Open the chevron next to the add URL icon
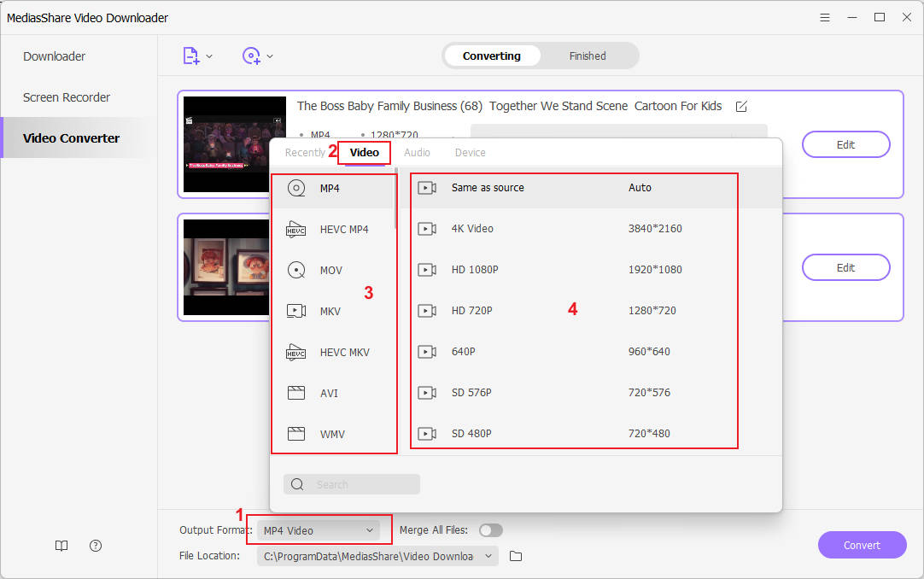Image resolution: width=924 pixels, height=579 pixels. pos(269,55)
